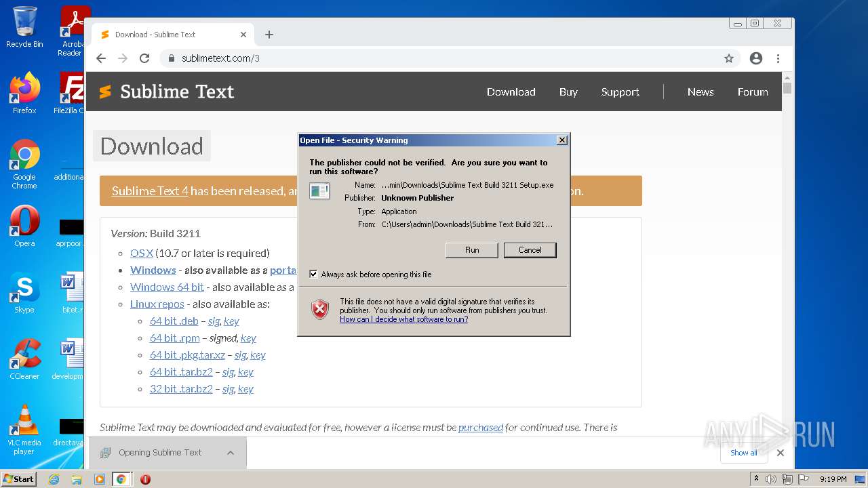Select the Download - Sublime Text tab
The image size is (868, 488).
coord(173,35)
